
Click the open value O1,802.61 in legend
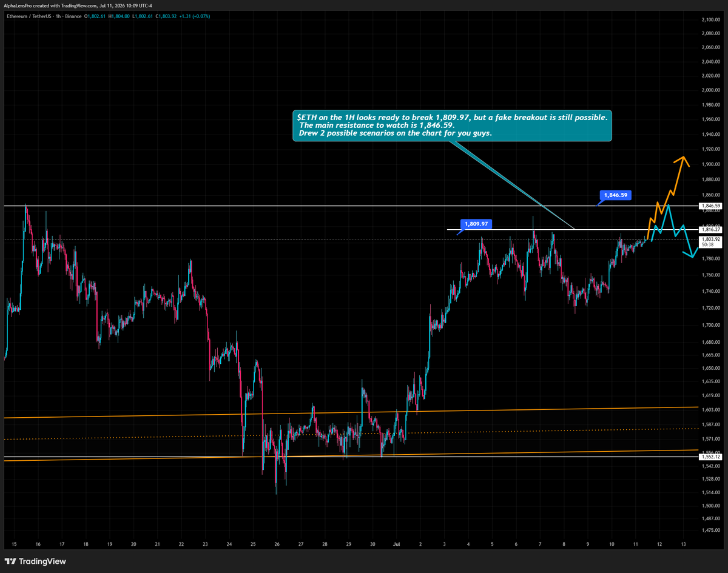[95, 16]
